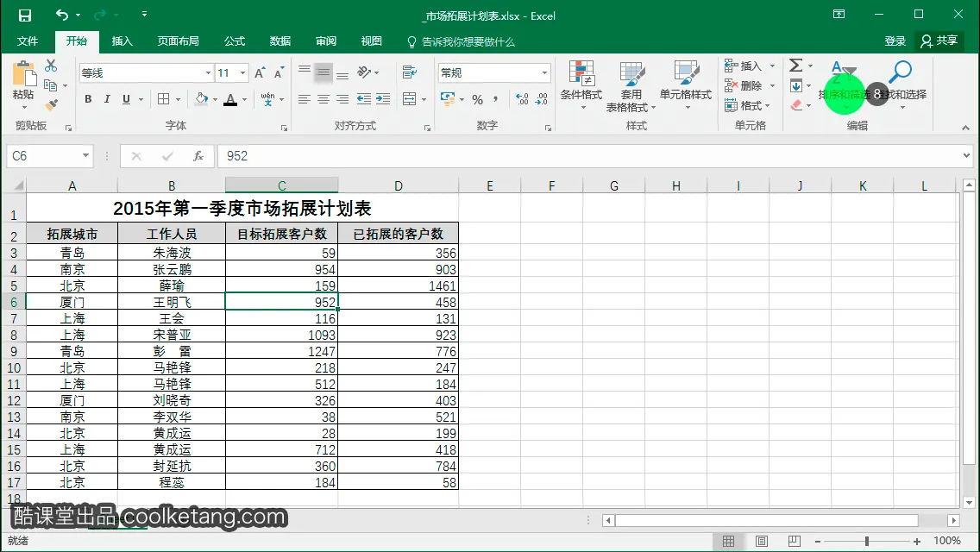Switch to Normal view in status bar
This screenshot has height=552, width=980.
729,541
